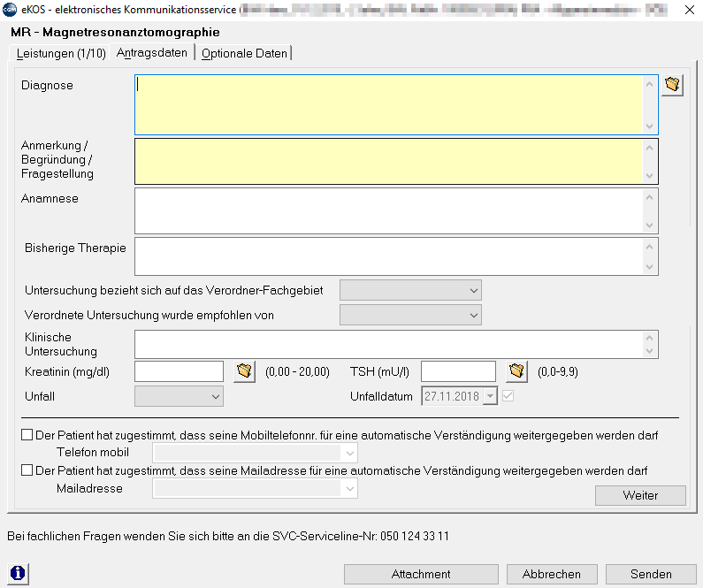The height and width of the screenshot is (588, 703).
Task: Click the (0,00 - 20,00) range text
Action: 297,372
